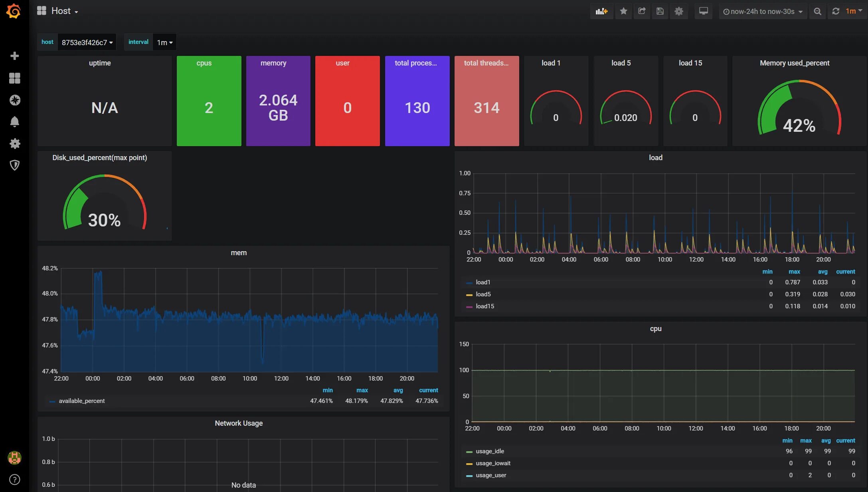Open the Alerting bell in sidebar
The width and height of the screenshot is (868, 492).
[14, 121]
